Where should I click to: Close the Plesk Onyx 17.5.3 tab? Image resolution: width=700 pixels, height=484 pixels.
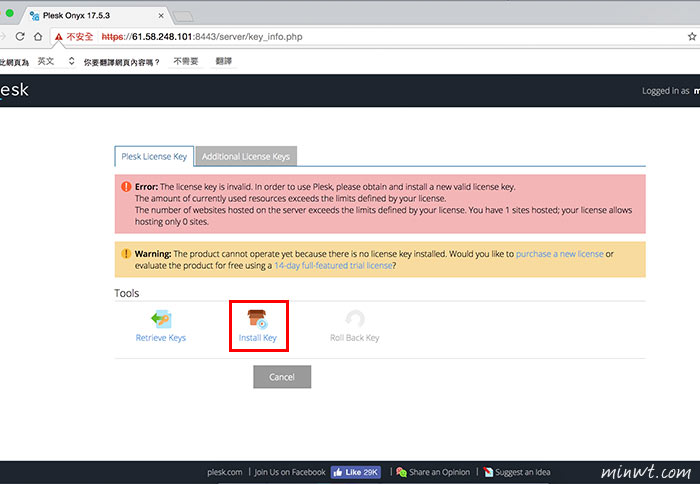(161, 16)
